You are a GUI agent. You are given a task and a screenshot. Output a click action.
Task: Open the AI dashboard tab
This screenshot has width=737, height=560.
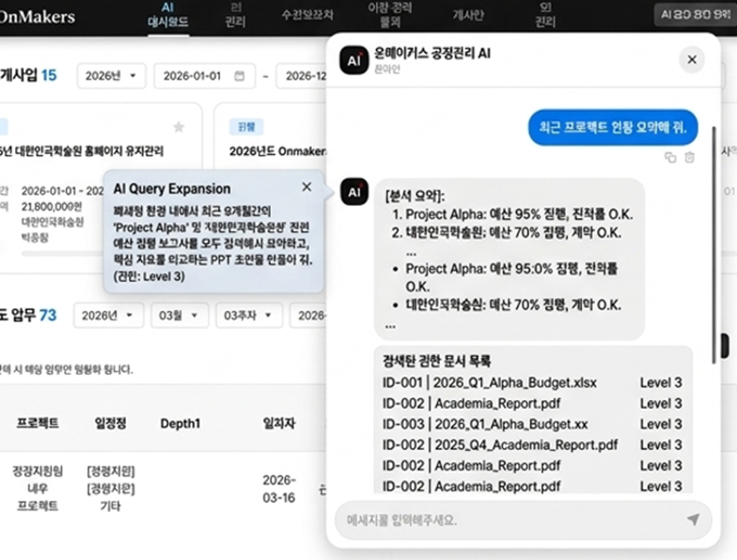point(167,15)
